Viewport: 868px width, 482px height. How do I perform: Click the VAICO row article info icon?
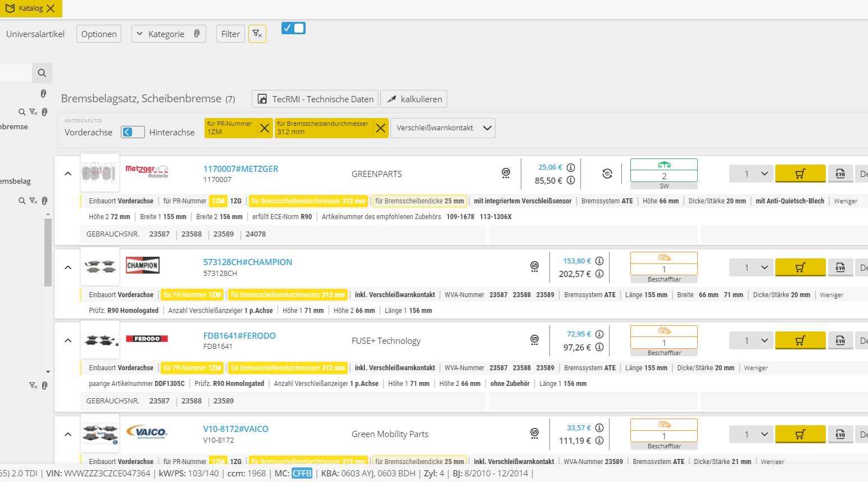(534, 433)
